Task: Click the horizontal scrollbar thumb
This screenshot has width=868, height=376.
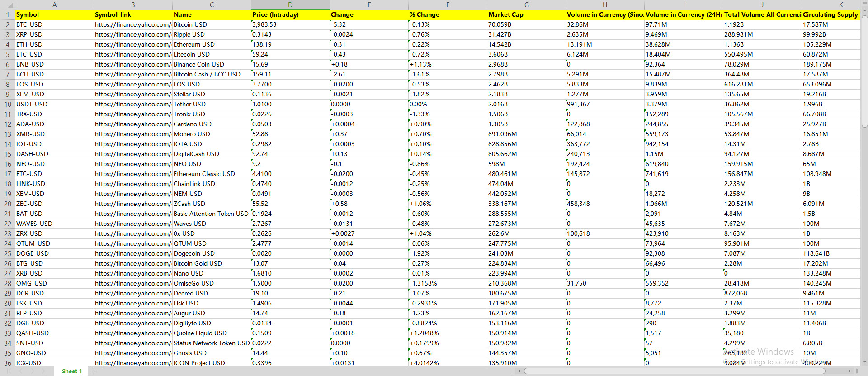Action: [674, 371]
